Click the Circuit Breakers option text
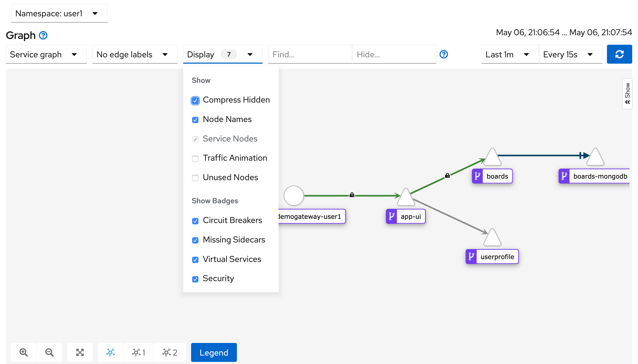The height and width of the screenshot is (364, 638). pyautogui.click(x=232, y=220)
